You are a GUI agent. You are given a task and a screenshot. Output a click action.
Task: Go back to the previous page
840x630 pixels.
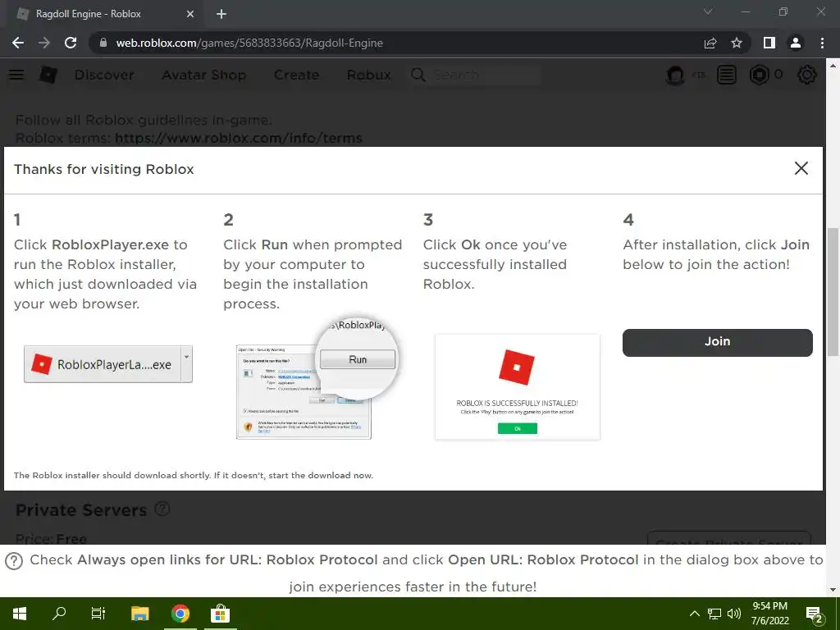(x=18, y=43)
